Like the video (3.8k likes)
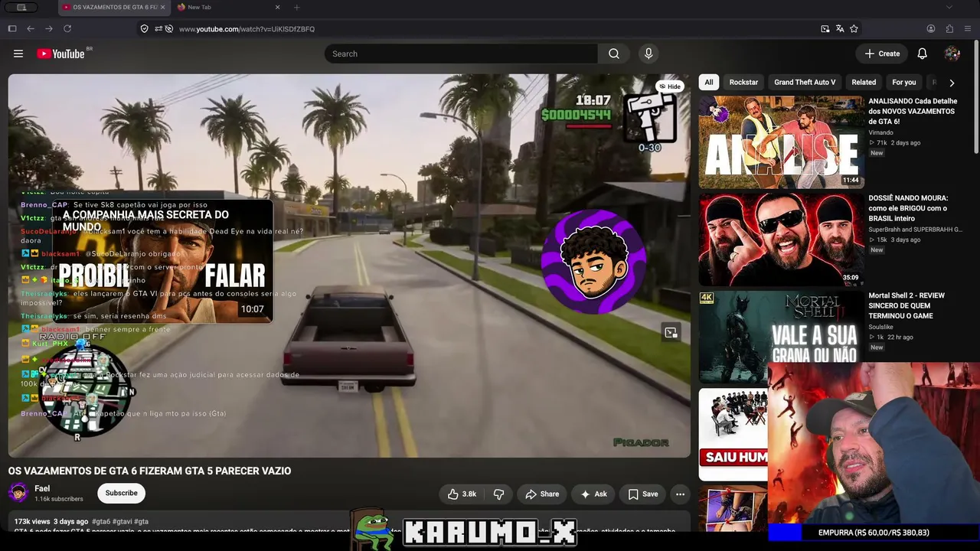Viewport: 980px width, 551px height. click(x=462, y=494)
